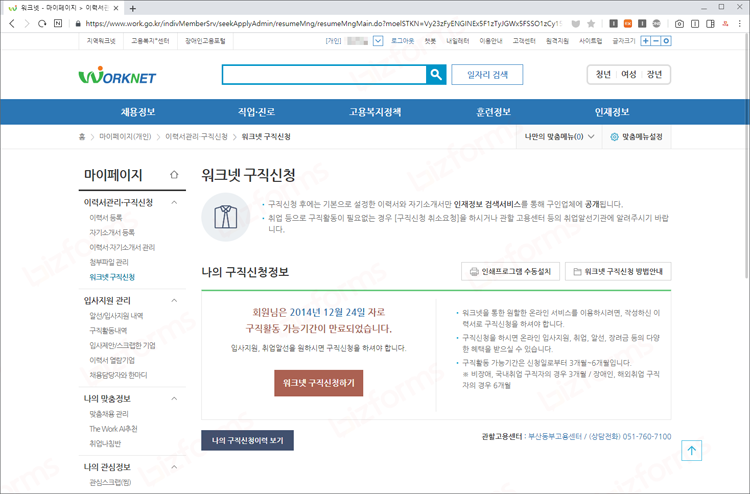Close the Worknet browser tab
Image resolution: width=750 pixels, height=494 pixels.
(116, 8)
